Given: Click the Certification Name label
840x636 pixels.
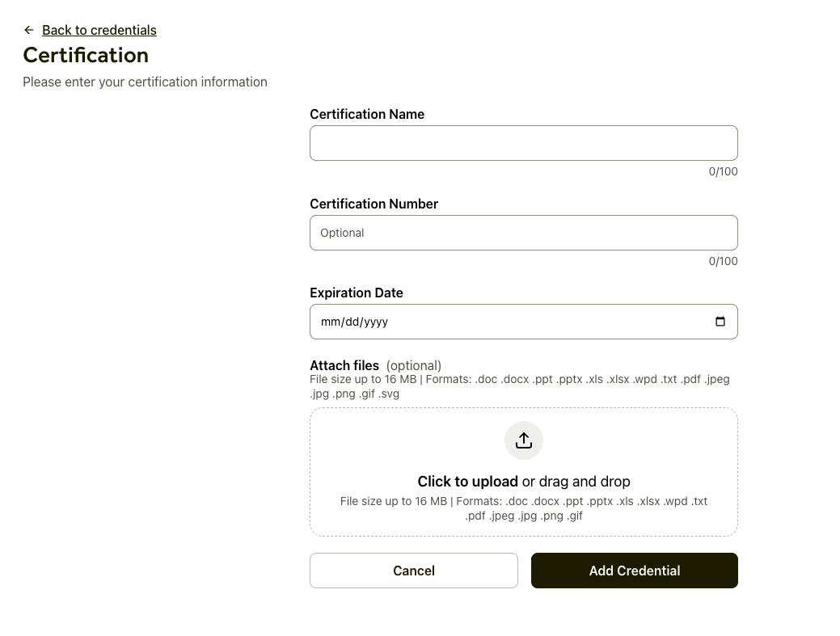Looking at the screenshot, I should (x=367, y=115).
